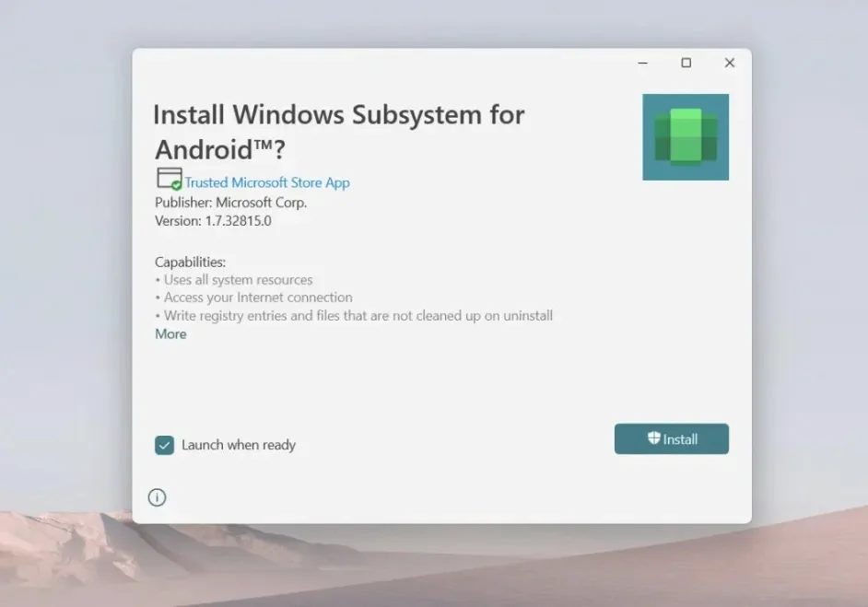The width and height of the screenshot is (868, 607).
Task: Select the Version: 1.7.32815.0 text
Action: click(x=213, y=221)
